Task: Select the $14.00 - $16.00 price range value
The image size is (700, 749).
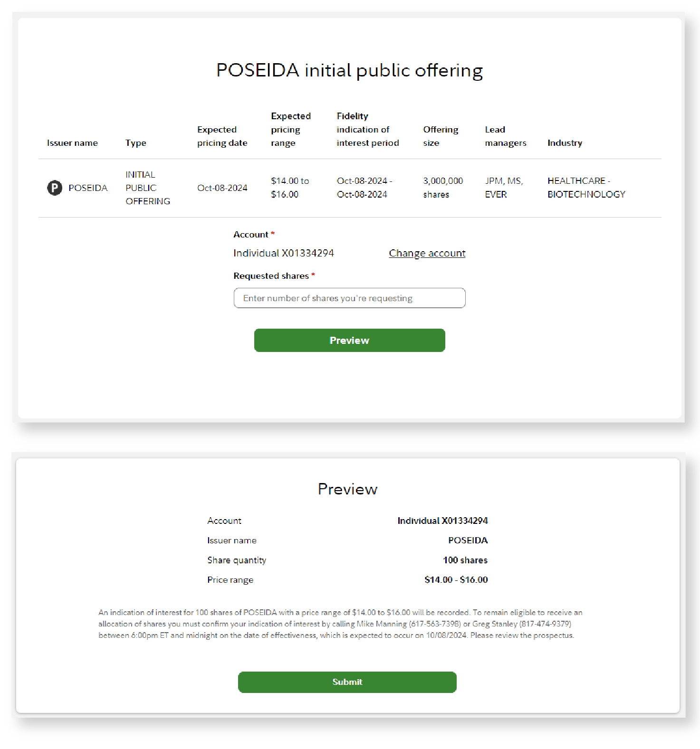Action: (x=456, y=580)
